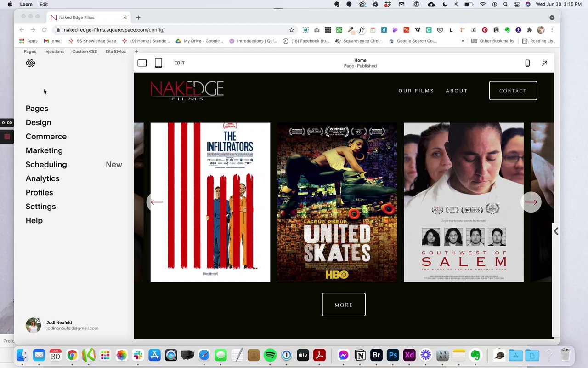The image size is (588, 368).
Task: Open Finder from the Dock
Action: pyautogui.click(x=23, y=355)
